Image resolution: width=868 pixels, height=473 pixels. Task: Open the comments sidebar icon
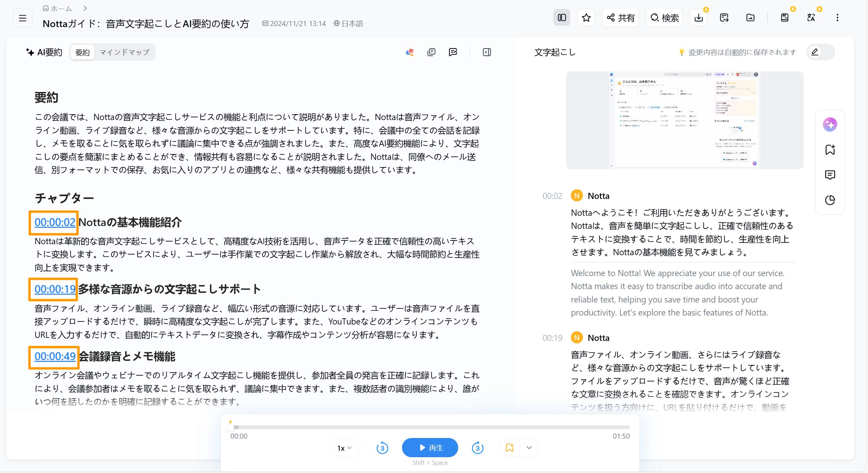click(830, 175)
